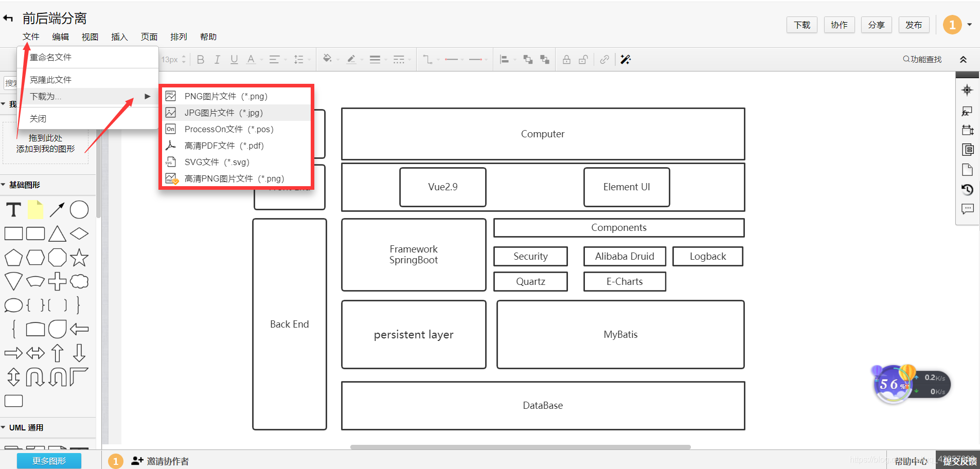The height and width of the screenshot is (469, 980).
Task: Click the navigator compass icon
Action: 967,90
